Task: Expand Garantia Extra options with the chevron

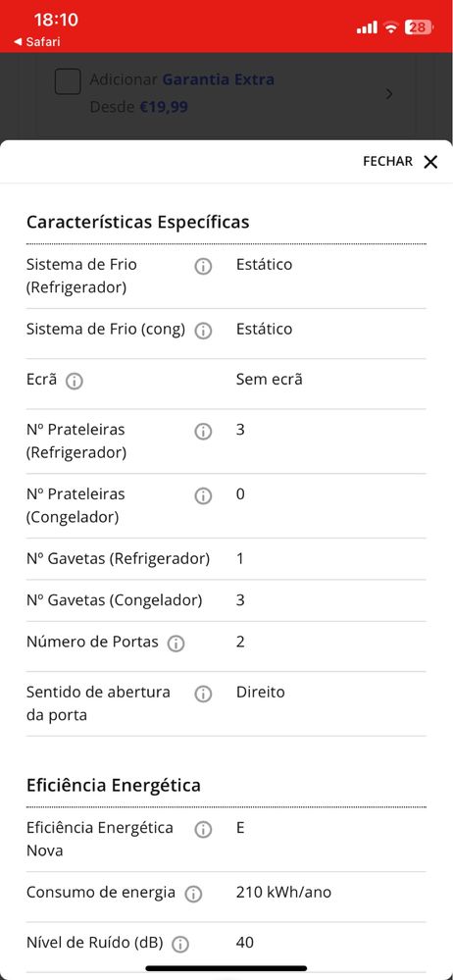Action: [389, 94]
